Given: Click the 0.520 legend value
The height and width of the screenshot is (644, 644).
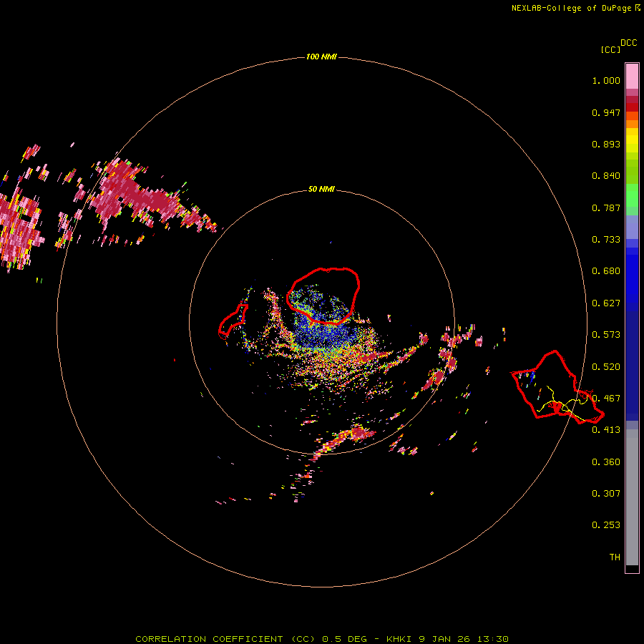Looking at the screenshot, I should (606, 367).
